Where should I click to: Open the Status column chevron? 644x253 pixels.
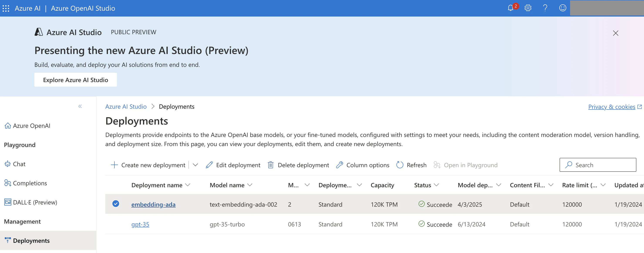click(436, 185)
